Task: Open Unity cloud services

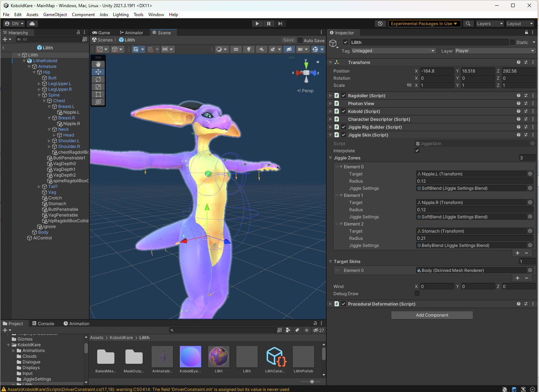Action: [x=32, y=24]
